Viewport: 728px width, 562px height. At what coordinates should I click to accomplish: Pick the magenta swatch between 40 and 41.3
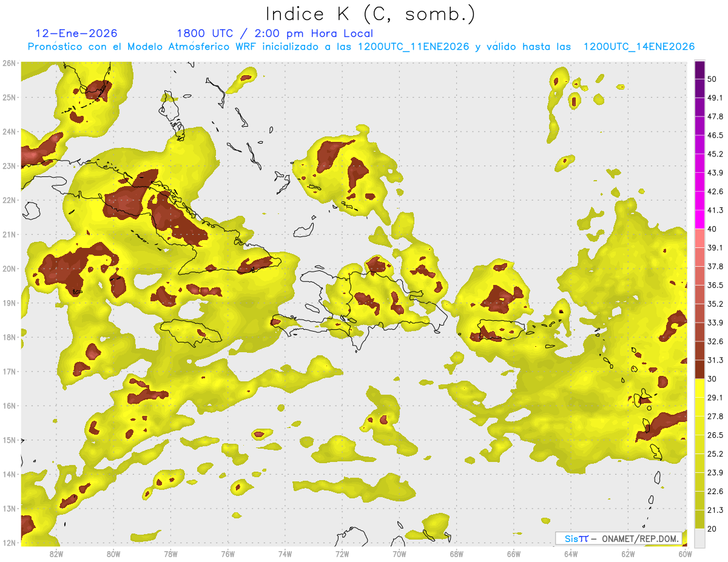point(699,219)
